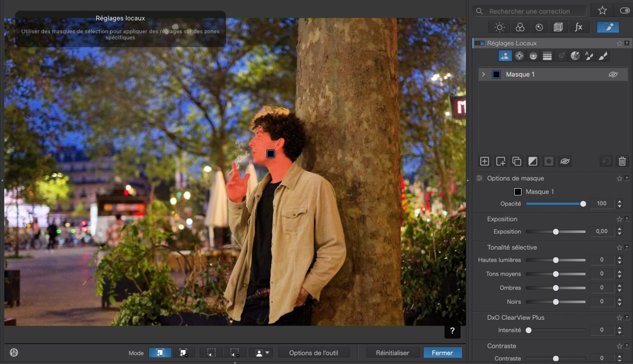
Task: Switch to the fx effects tab
Action: click(578, 27)
